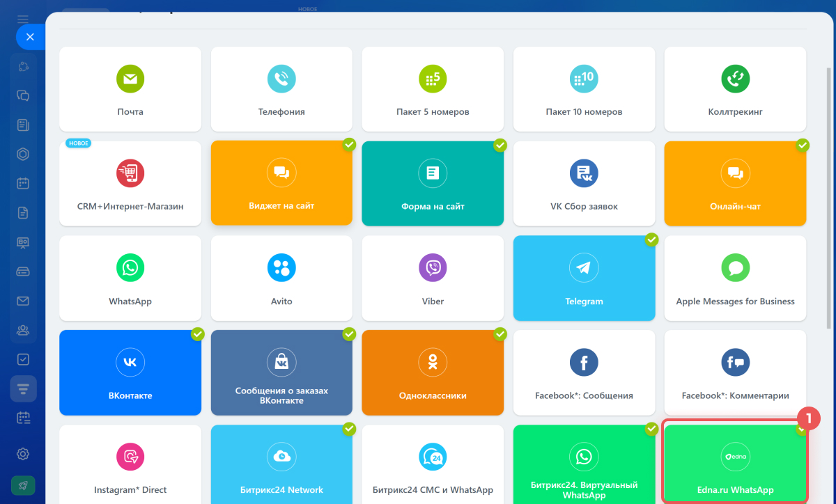Open the CRM funnel icon in the sidebar
This screenshot has height=504, width=836.
coord(23,388)
